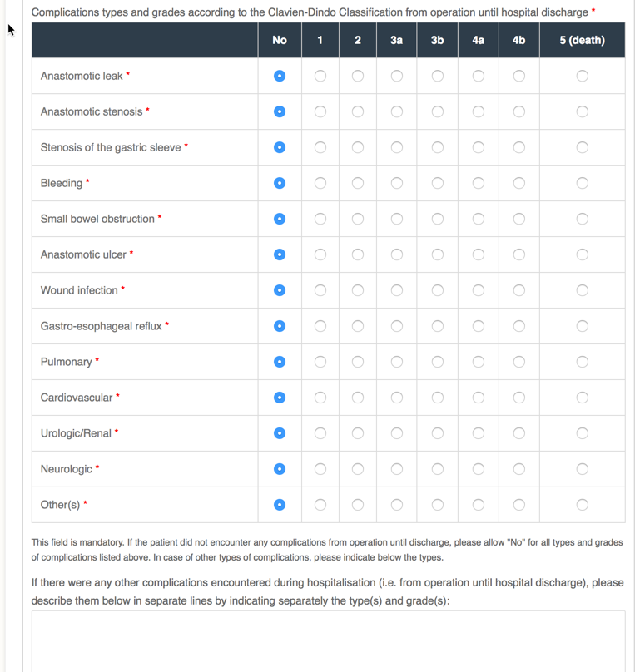This screenshot has height=672, width=640.
Task: Select grade 1 for Bleeding
Action: pos(320,183)
